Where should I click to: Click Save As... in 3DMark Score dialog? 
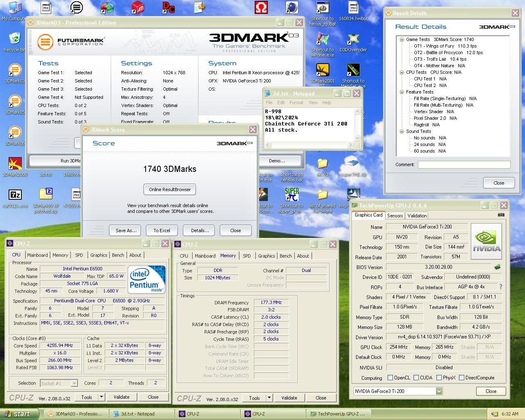[126, 231]
